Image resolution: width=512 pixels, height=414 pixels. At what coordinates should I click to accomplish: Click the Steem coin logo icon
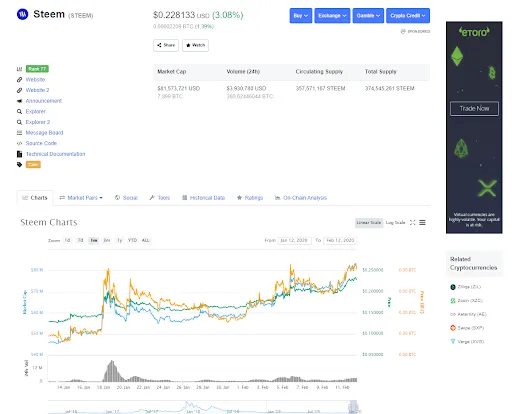pyautogui.click(x=23, y=14)
